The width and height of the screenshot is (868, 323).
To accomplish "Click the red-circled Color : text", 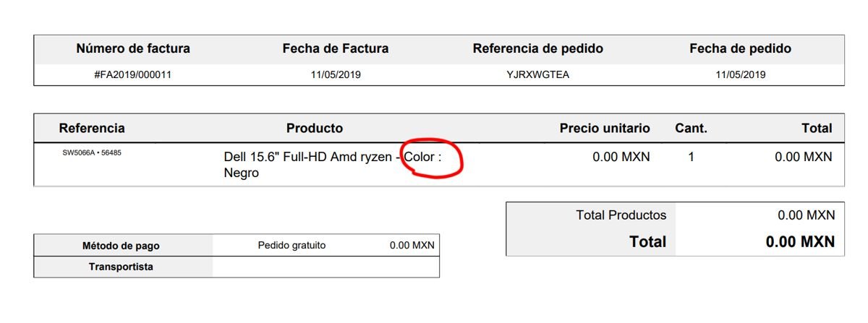I will click(x=423, y=157).
